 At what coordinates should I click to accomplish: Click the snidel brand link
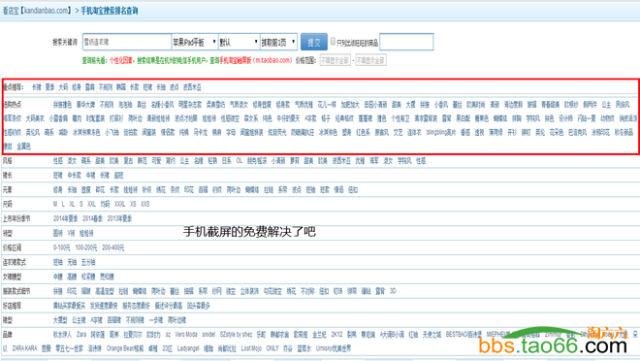209,334
